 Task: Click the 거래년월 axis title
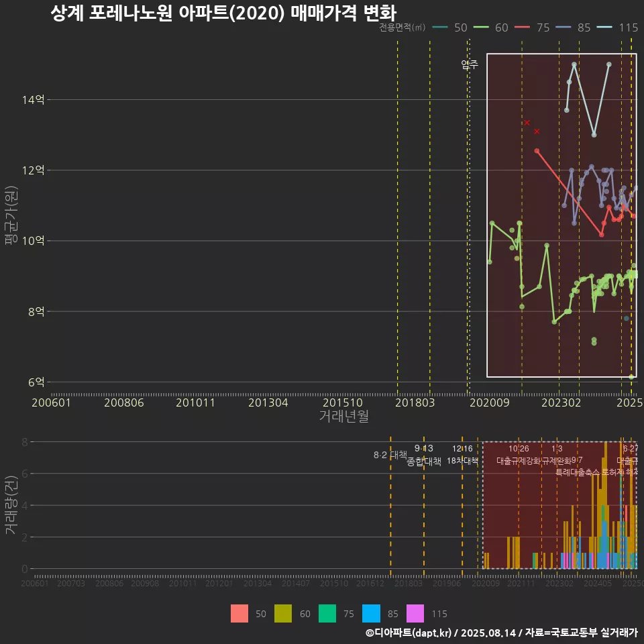coord(343,416)
